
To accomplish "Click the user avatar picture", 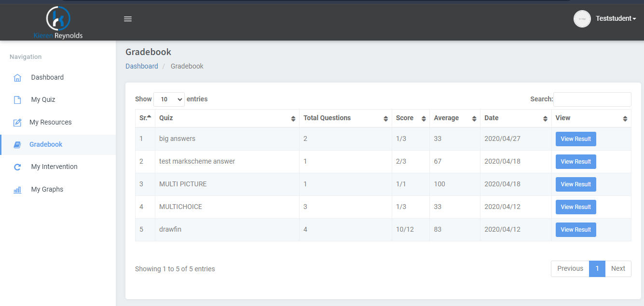I will 582,19.
